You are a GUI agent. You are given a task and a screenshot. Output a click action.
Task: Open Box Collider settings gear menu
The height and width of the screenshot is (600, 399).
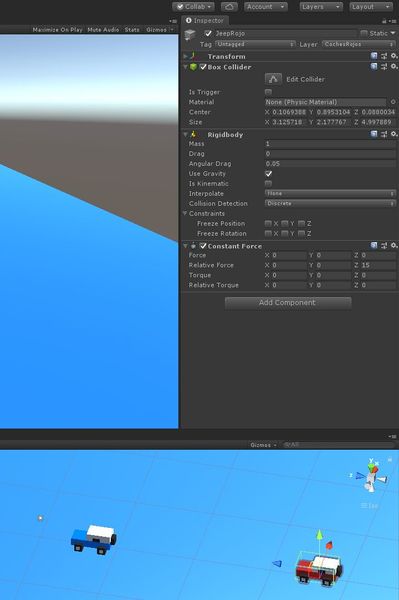(x=394, y=67)
